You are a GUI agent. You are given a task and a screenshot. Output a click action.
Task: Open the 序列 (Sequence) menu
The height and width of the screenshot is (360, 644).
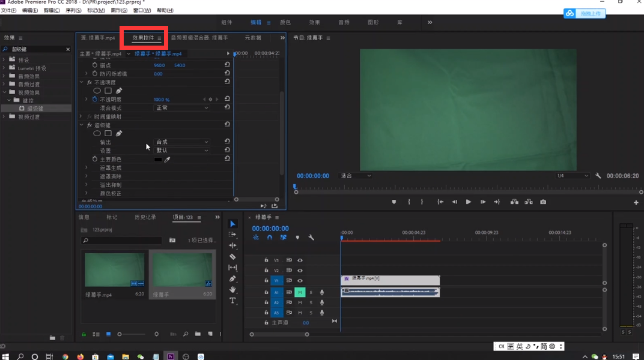point(73,10)
